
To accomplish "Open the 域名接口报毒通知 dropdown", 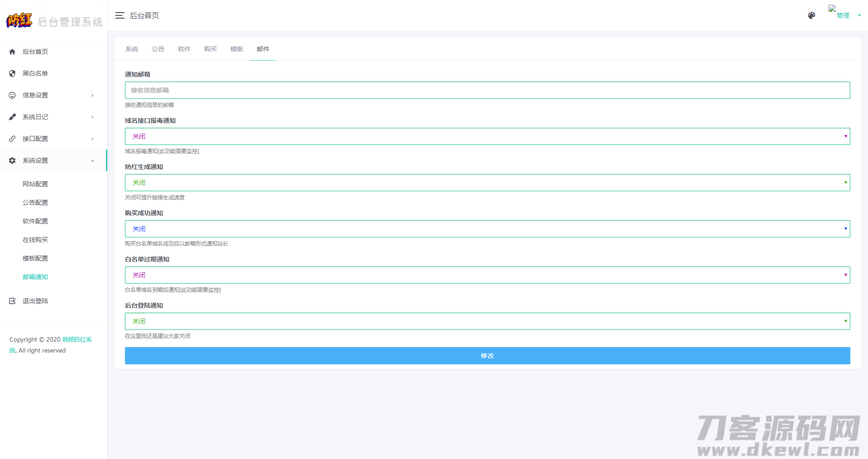I will 487,136.
